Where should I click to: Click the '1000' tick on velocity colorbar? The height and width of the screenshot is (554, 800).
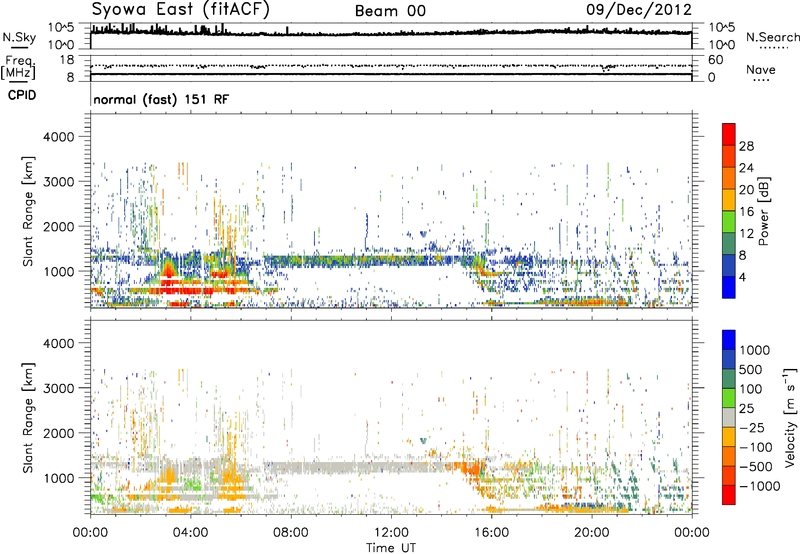(x=755, y=350)
